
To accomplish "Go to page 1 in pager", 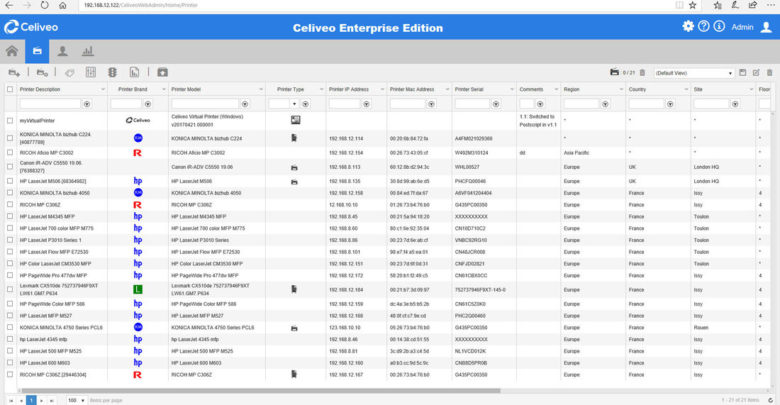I will click(x=31, y=400).
